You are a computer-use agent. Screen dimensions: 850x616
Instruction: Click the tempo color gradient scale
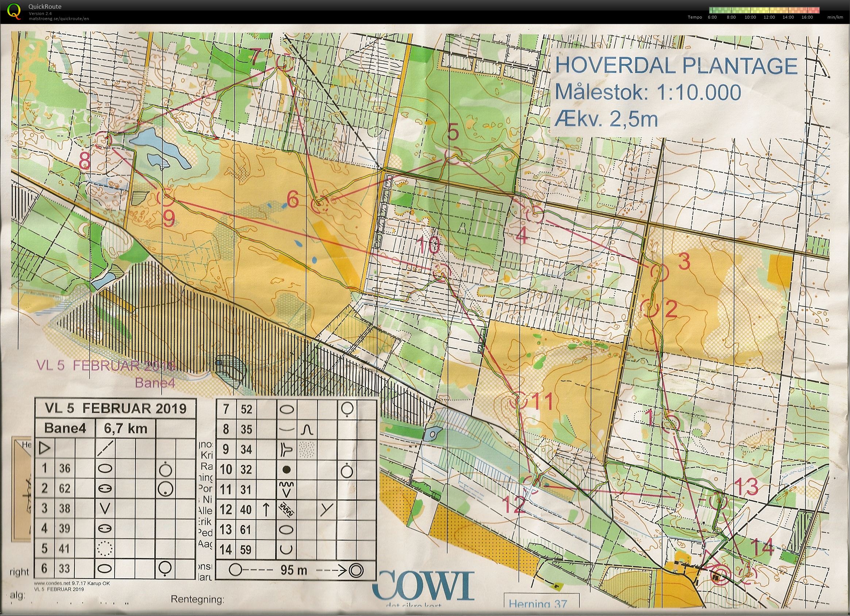point(765,10)
